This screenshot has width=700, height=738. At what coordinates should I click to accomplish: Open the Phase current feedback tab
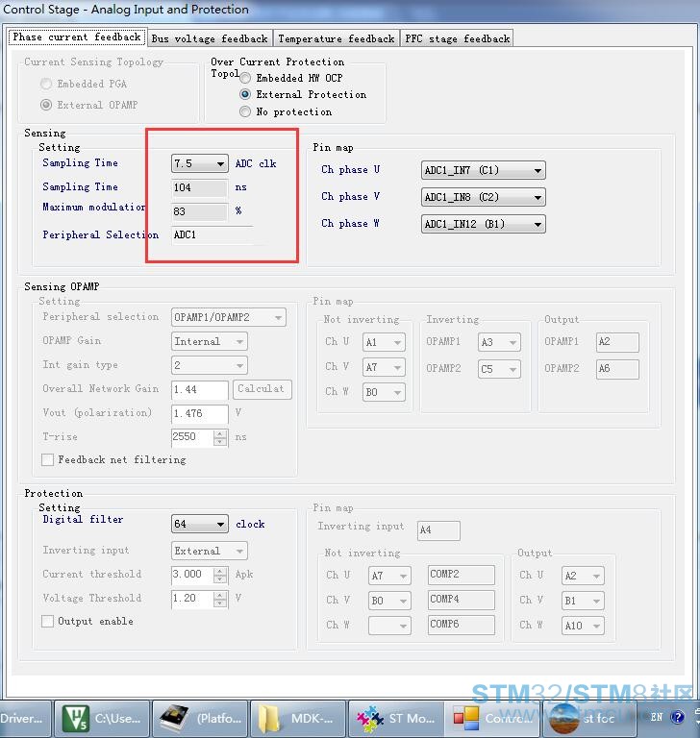[77, 37]
